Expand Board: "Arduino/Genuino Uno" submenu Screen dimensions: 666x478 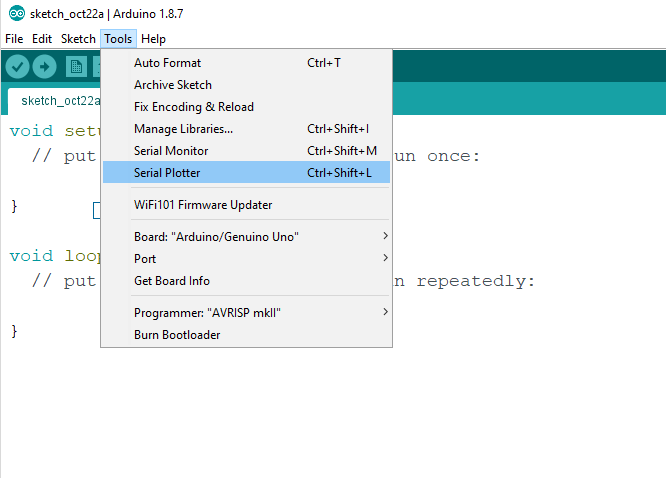click(246, 237)
